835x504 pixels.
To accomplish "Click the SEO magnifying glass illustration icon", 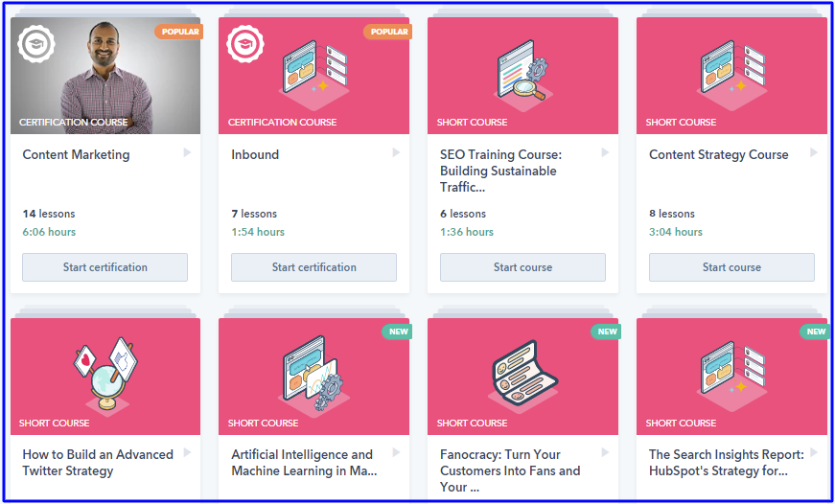I will (522, 69).
